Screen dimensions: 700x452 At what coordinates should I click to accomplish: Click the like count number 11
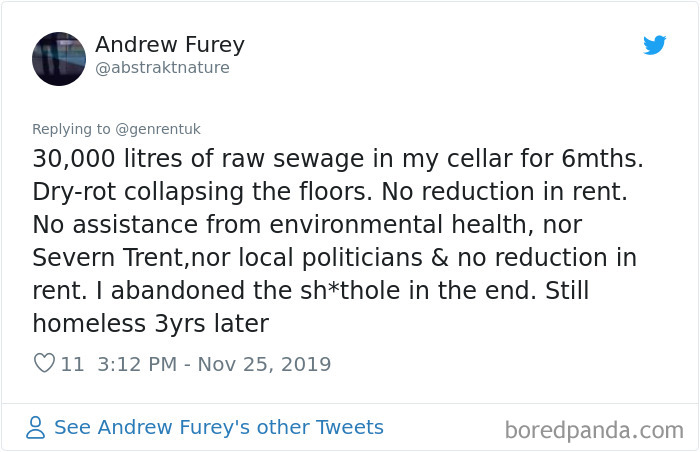(72, 364)
